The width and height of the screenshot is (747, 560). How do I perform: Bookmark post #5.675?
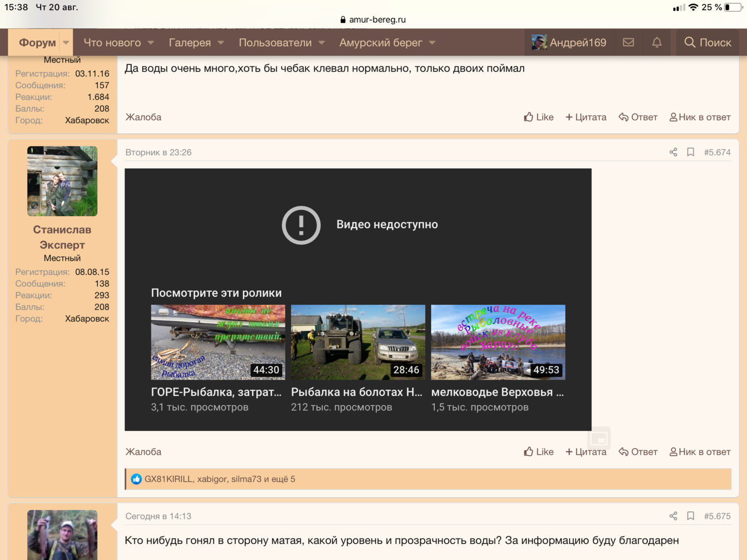point(690,516)
